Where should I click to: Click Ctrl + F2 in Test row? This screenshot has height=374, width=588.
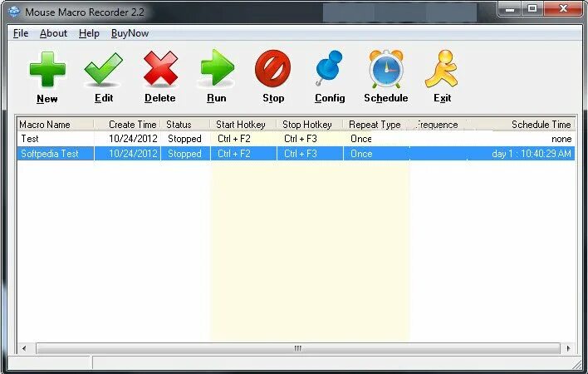[233, 139]
